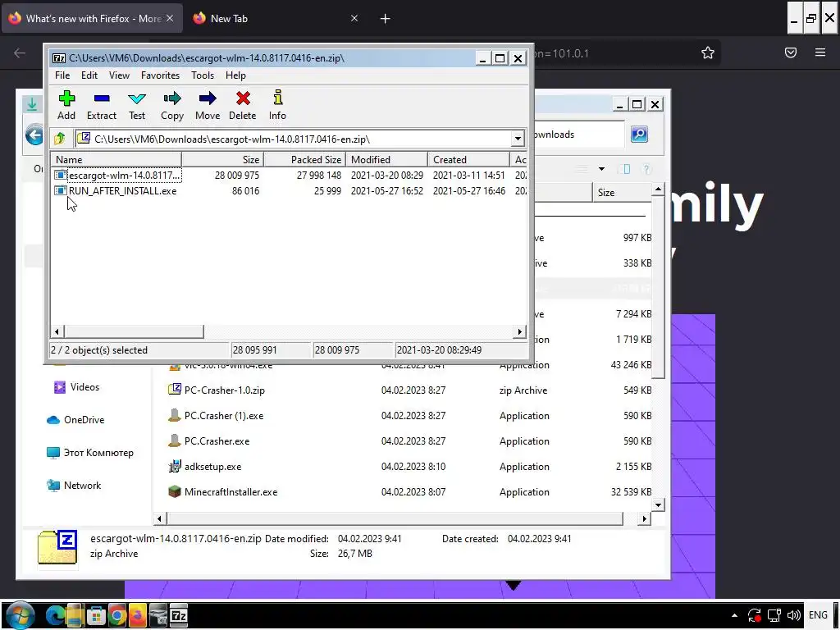Click the 7-Zip path input field
The height and width of the screenshot is (630, 840).
coord(294,139)
